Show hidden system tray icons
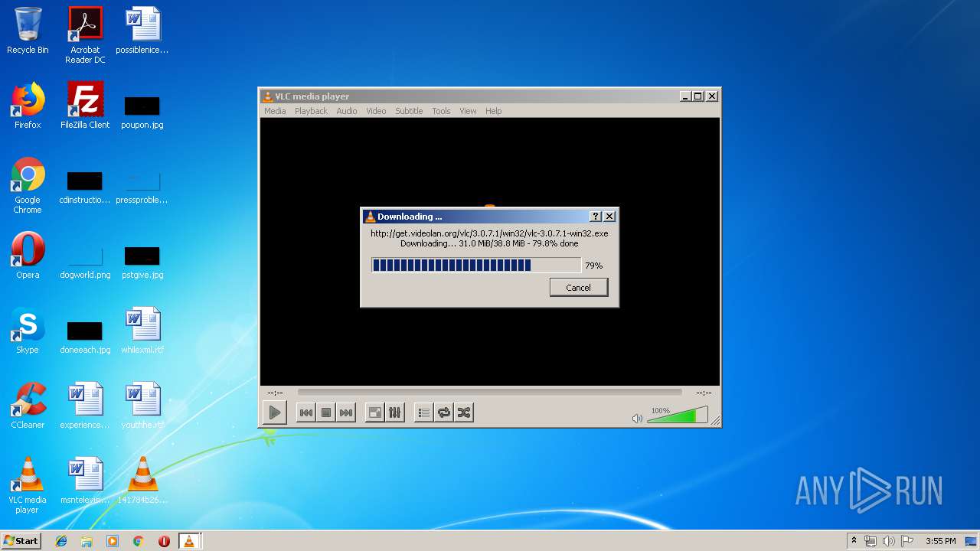The height and width of the screenshot is (551, 980). (854, 541)
